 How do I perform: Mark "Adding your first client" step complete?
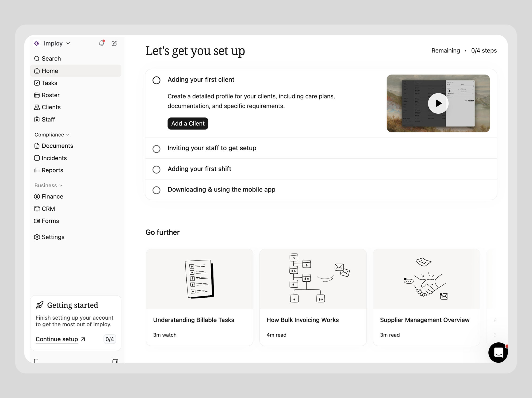pos(156,80)
